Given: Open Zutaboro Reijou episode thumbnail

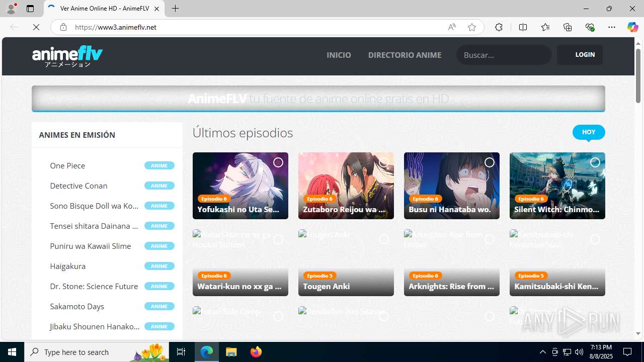Looking at the screenshot, I should [x=346, y=186].
